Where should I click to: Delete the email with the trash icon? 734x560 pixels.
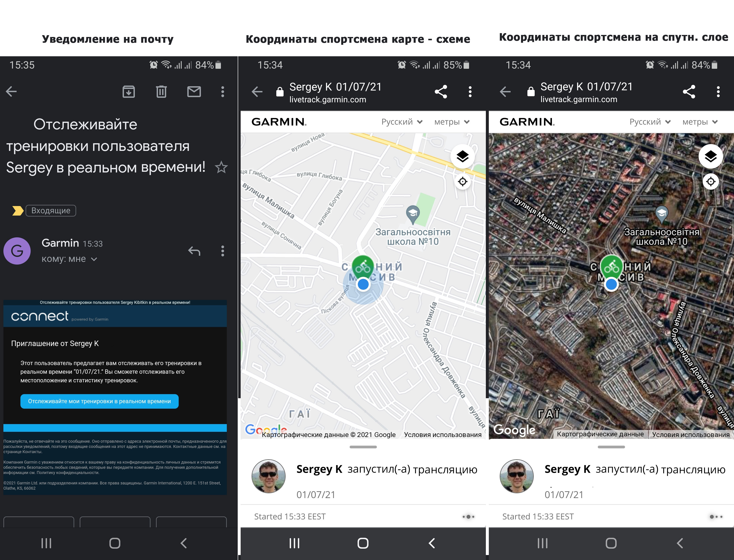(161, 92)
